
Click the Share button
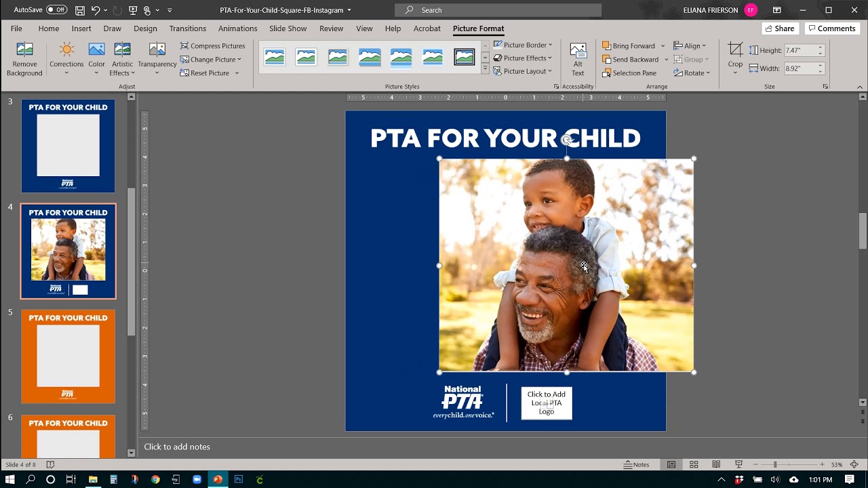(x=779, y=28)
